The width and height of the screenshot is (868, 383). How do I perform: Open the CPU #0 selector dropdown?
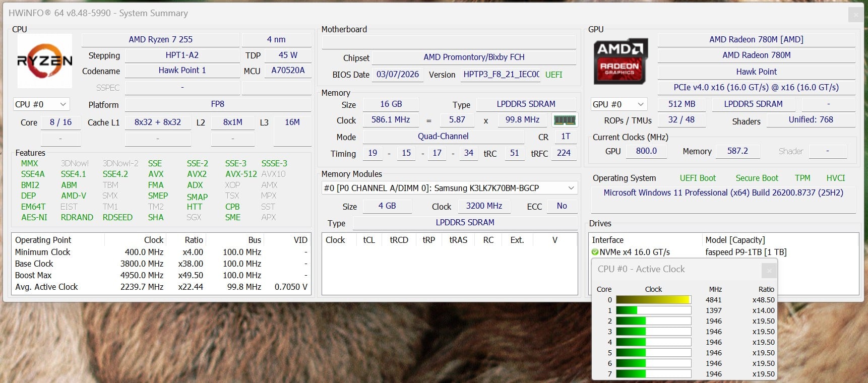pyautogui.click(x=41, y=104)
